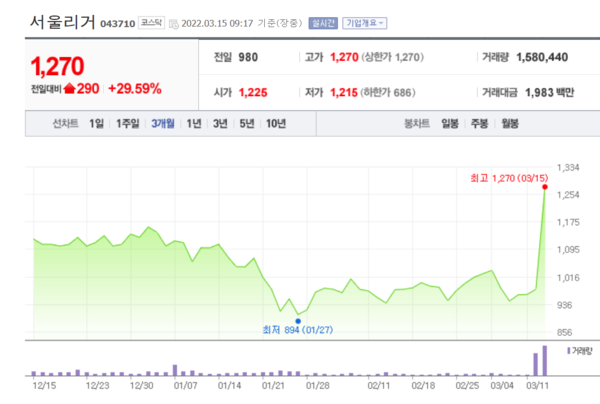Select the 1일 line chart tab
Image resolution: width=600 pixels, height=404 pixels.
pos(96,124)
